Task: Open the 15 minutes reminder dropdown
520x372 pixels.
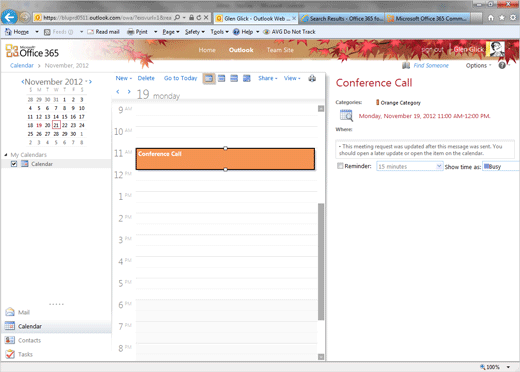Action: pos(409,166)
